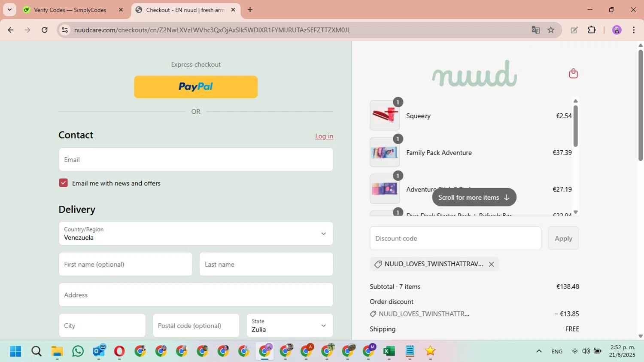Click the Postal code (optional) field
Image resolution: width=644 pixels, height=362 pixels.
point(196,325)
